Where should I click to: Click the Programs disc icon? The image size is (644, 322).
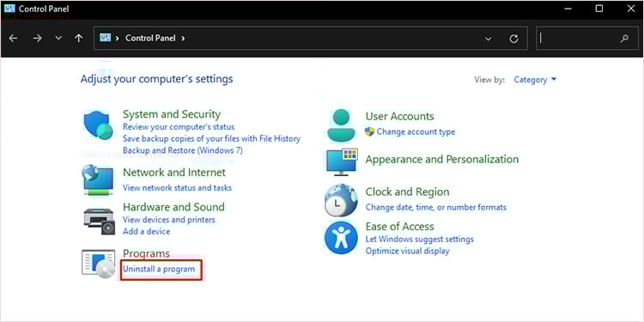click(99, 264)
